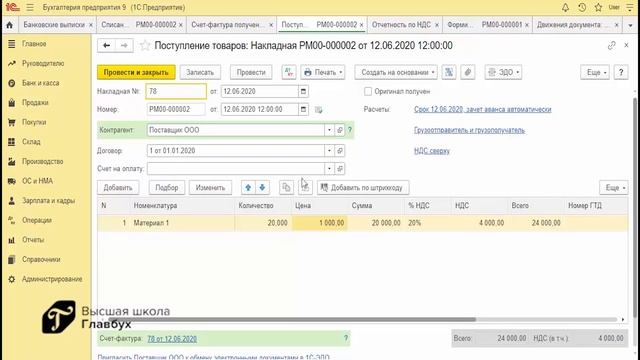The height and width of the screenshot is (360, 640).
Task: Copy link to document icon
Action: 611,45
